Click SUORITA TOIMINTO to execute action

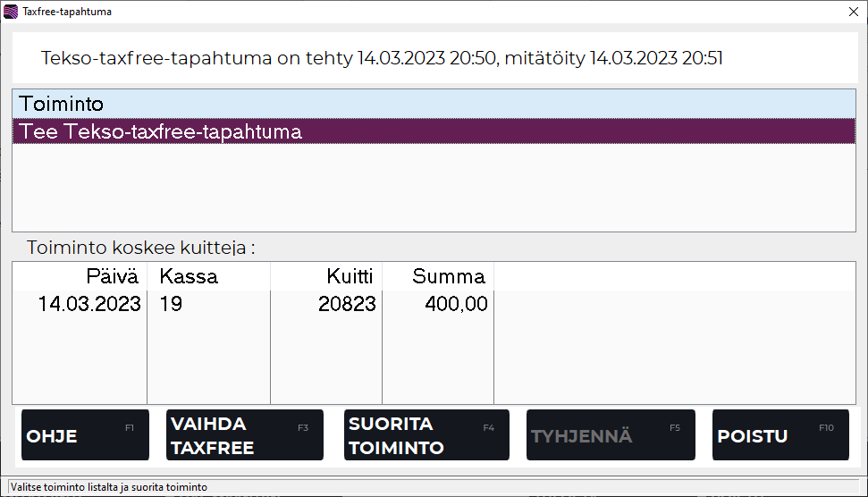click(426, 435)
